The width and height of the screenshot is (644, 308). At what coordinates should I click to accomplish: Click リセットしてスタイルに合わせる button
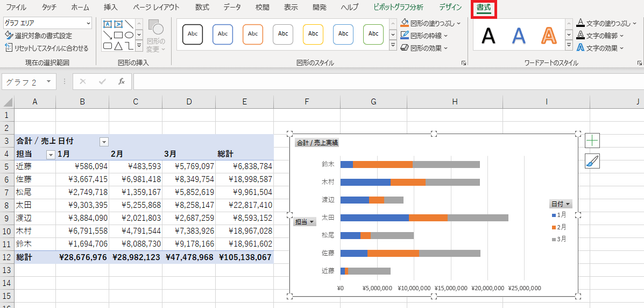tap(46, 48)
